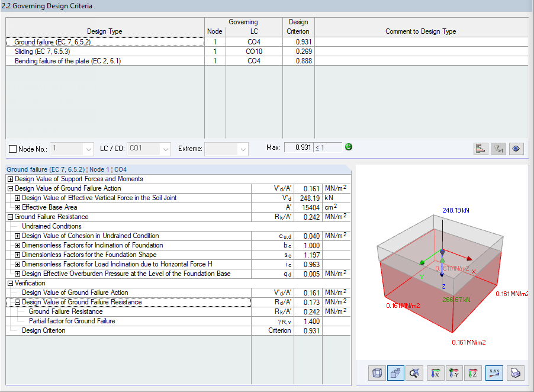Open the LC / CO dropdown
Screen dimensions: 534x392
click(x=166, y=149)
